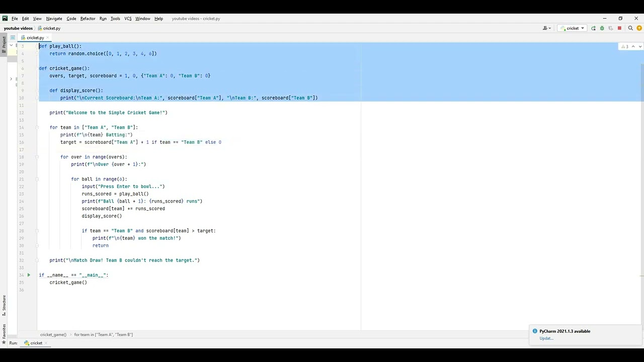Image resolution: width=644 pixels, height=362 pixels.
Task: Open the Navigate menu
Action: pyautogui.click(x=54, y=19)
